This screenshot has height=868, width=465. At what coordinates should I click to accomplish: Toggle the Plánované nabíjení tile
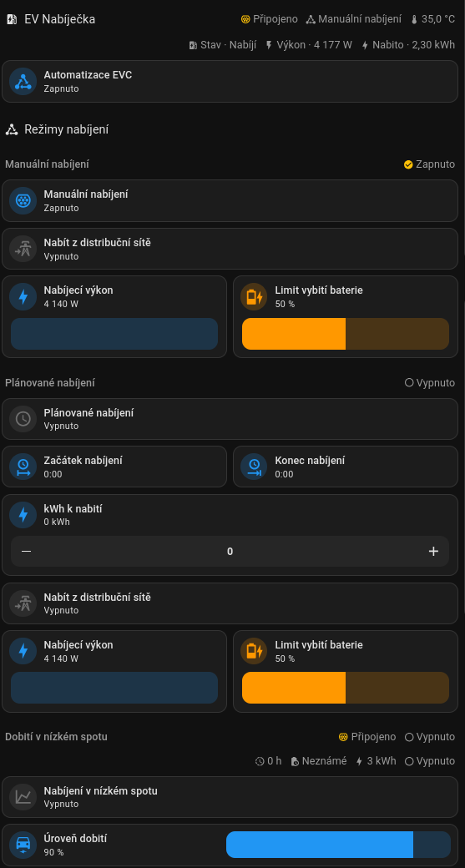(x=230, y=419)
